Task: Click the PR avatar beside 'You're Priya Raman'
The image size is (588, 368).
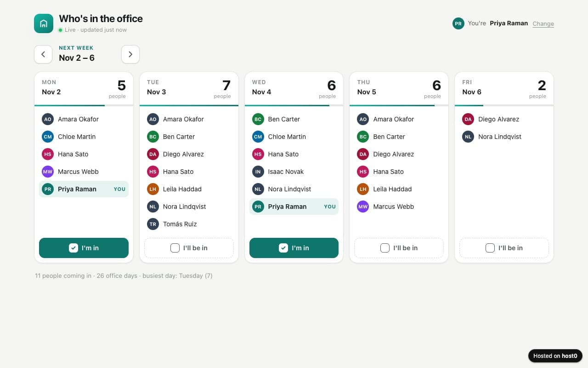Action: click(458, 23)
